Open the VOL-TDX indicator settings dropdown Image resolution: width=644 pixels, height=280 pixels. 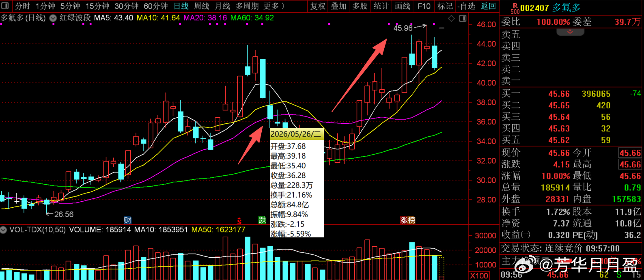pyautogui.click(x=4, y=230)
